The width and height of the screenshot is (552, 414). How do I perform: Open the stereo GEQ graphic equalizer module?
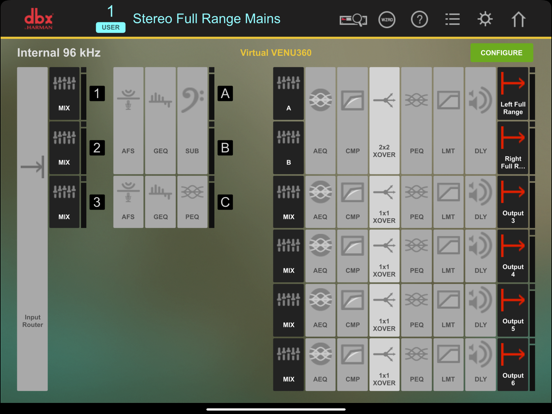coord(160,120)
